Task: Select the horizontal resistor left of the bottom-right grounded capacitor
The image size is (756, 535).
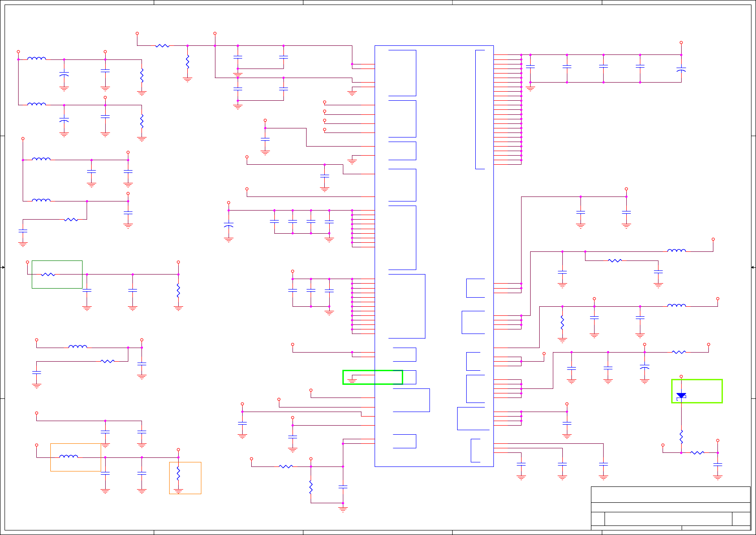Action: click(697, 452)
